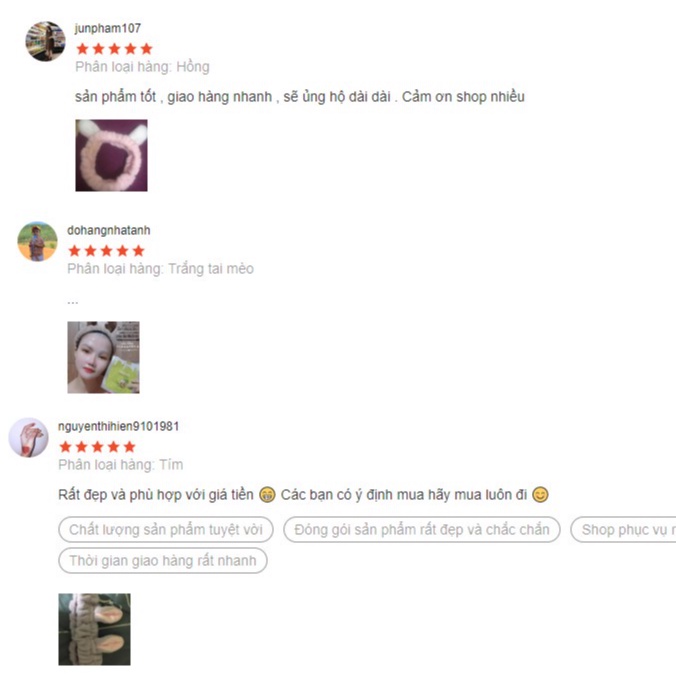The width and height of the screenshot is (676, 676).
Task: Select the 'Shop phục vụ' tag
Action: [x=623, y=529]
